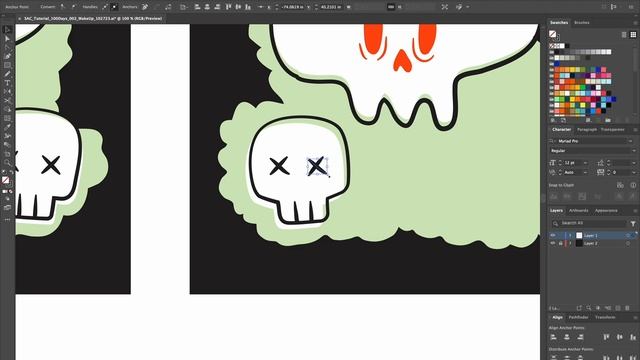This screenshot has width=640, height=360.
Task: Locate object in Layers panel
Action: 589,308
